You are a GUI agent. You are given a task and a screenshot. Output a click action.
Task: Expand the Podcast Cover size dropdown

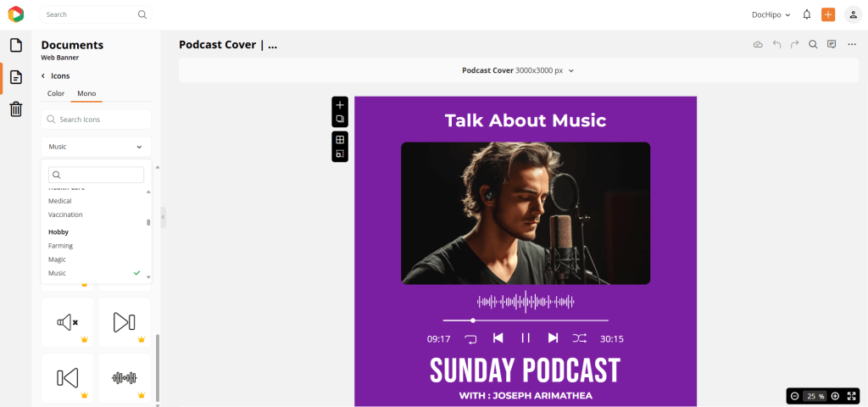(518, 70)
